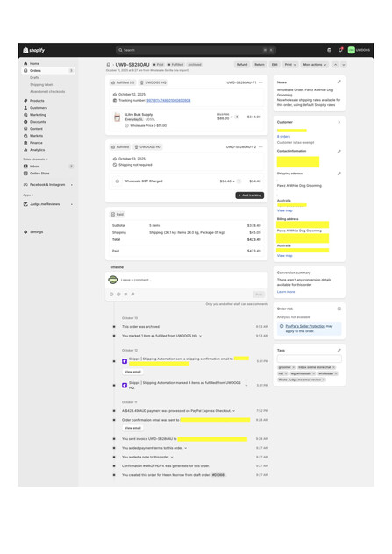Remove the 'groomer' tag
The width and height of the screenshot is (392, 554).
[293, 367]
